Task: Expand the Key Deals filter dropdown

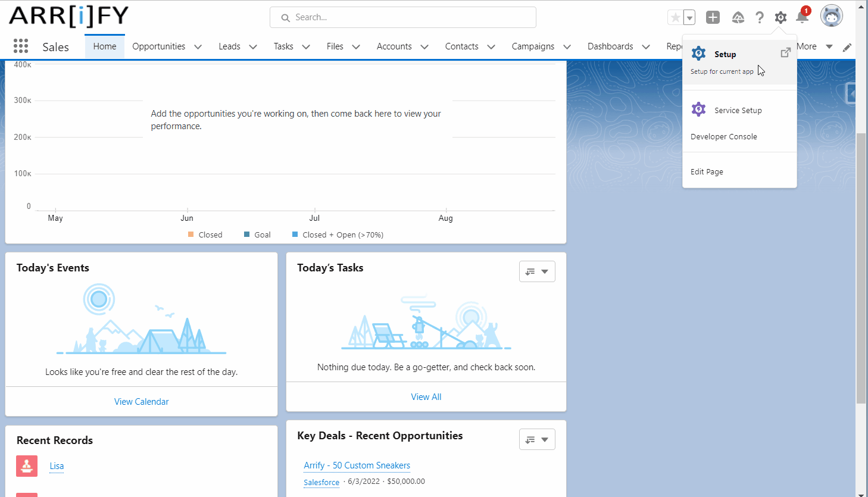Action: coord(537,440)
